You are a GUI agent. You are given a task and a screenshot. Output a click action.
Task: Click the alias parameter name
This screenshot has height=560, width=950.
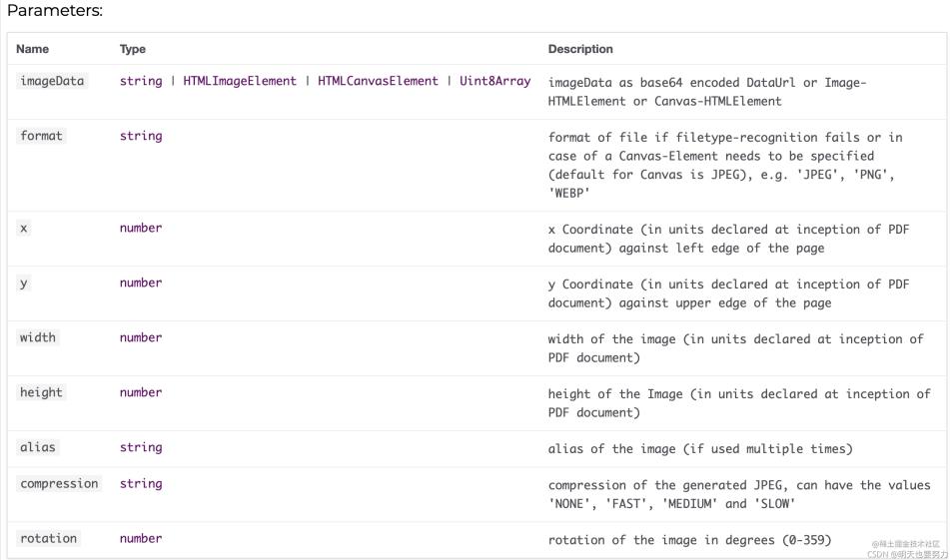pyautogui.click(x=38, y=447)
